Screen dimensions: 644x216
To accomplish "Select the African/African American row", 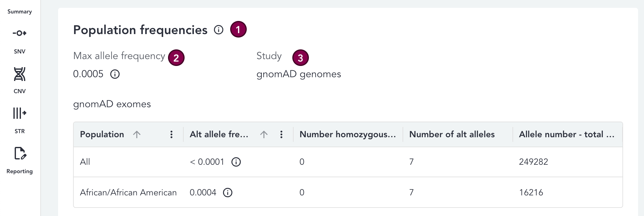I will (128, 193).
